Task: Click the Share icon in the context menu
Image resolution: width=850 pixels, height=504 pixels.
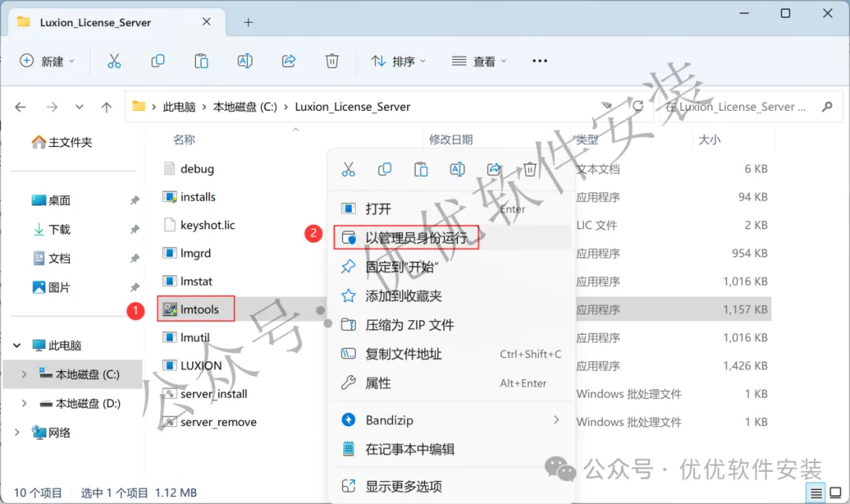Action: [x=493, y=170]
